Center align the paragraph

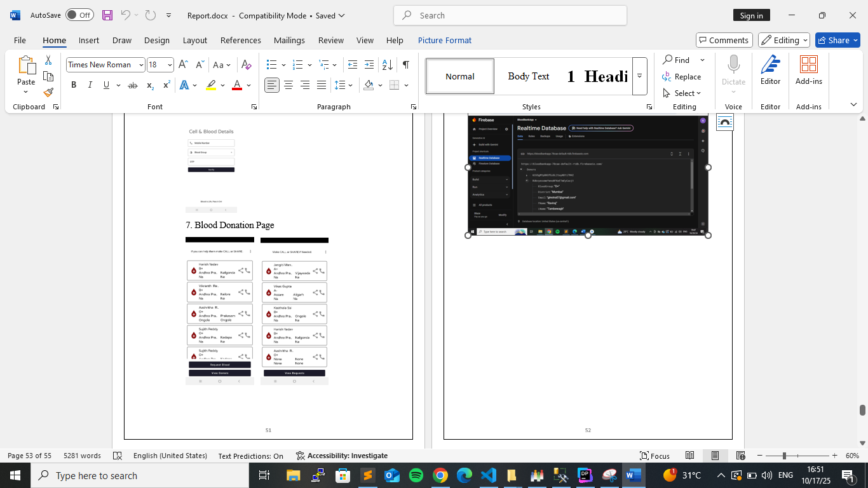[288, 85]
